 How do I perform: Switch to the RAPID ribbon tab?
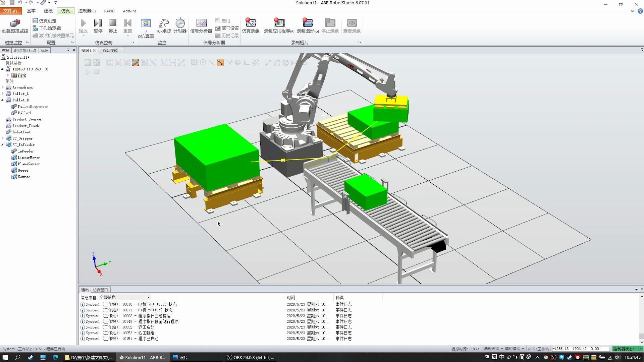[x=109, y=11]
